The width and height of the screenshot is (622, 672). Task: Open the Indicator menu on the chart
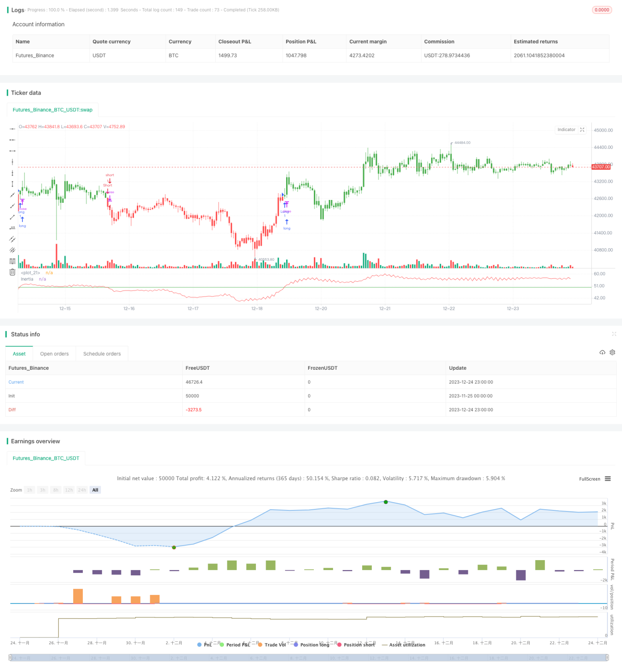coord(566,130)
